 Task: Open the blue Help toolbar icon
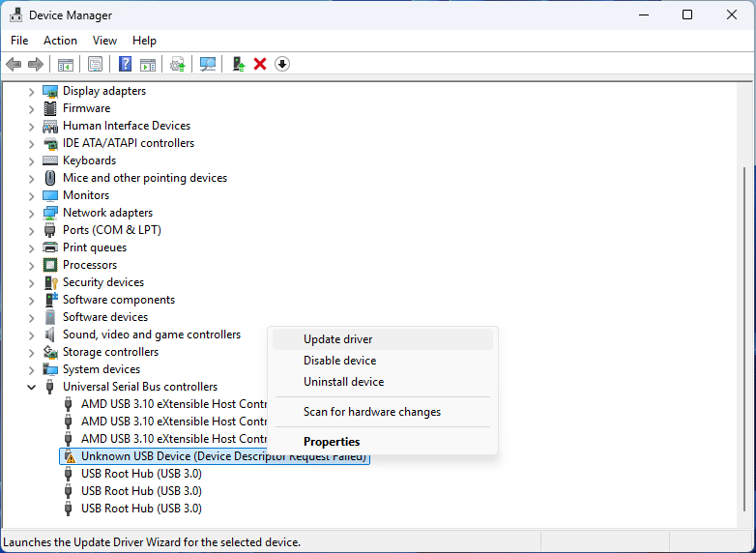tap(125, 64)
